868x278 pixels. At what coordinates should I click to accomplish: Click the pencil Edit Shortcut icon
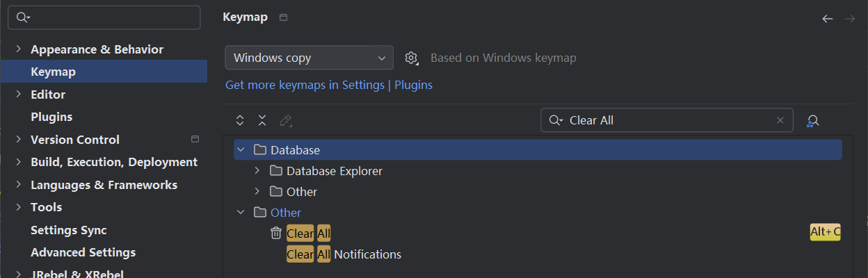point(285,120)
